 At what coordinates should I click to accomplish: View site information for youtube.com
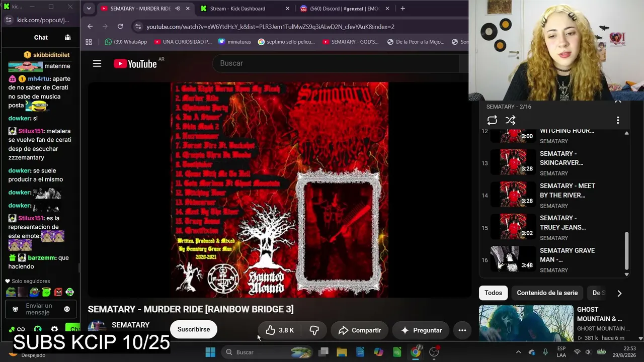pos(138,27)
